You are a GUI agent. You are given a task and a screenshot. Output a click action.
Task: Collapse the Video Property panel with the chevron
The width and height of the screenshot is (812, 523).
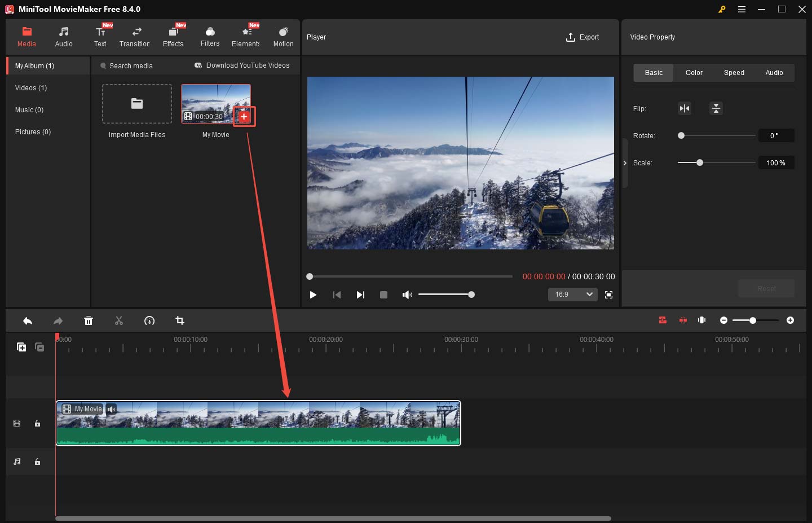[x=625, y=163]
